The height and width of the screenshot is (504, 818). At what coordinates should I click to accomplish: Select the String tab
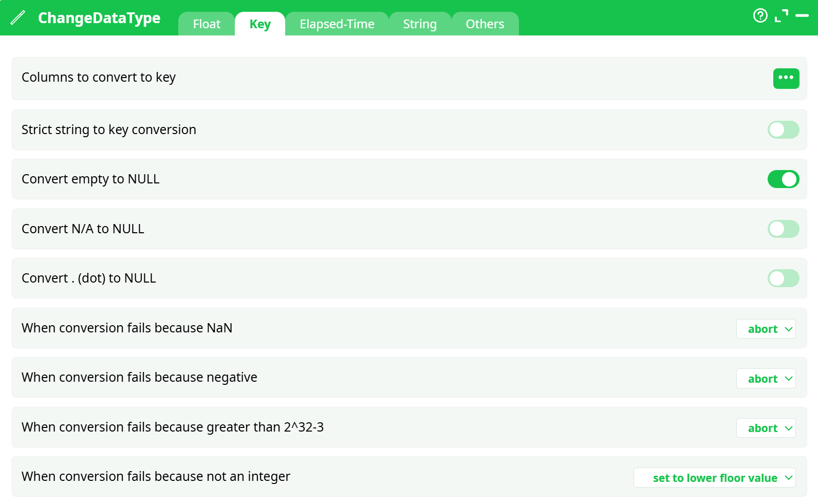pyautogui.click(x=419, y=24)
